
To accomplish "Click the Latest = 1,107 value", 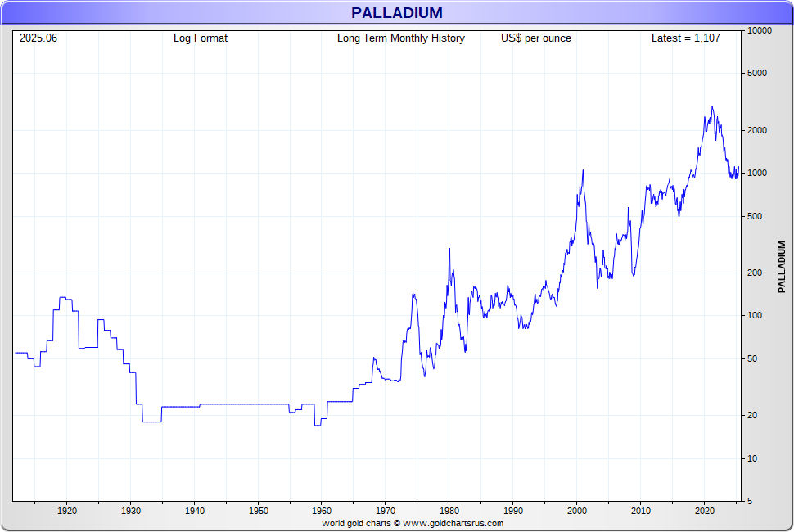I will [686, 38].
